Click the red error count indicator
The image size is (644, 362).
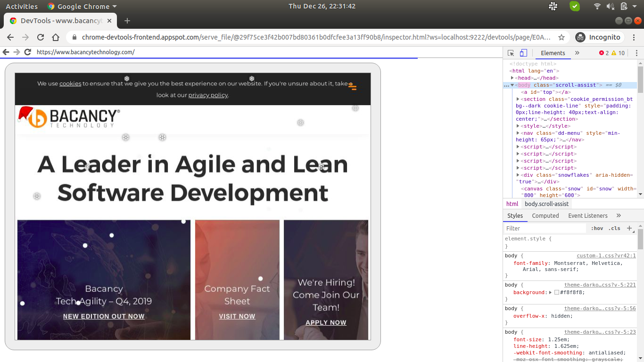(604, 53)
